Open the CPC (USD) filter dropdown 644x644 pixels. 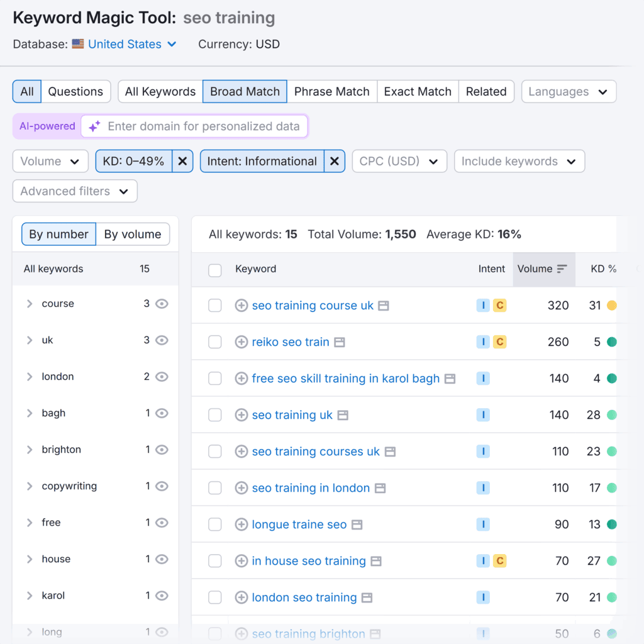(x=399, y=161)
